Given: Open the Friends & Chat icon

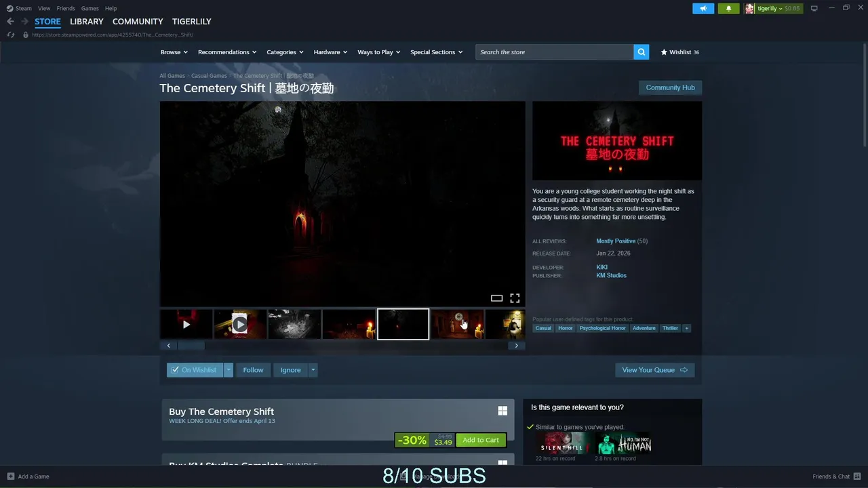Looking at the screenshot, I should click(x=857, y=476).
